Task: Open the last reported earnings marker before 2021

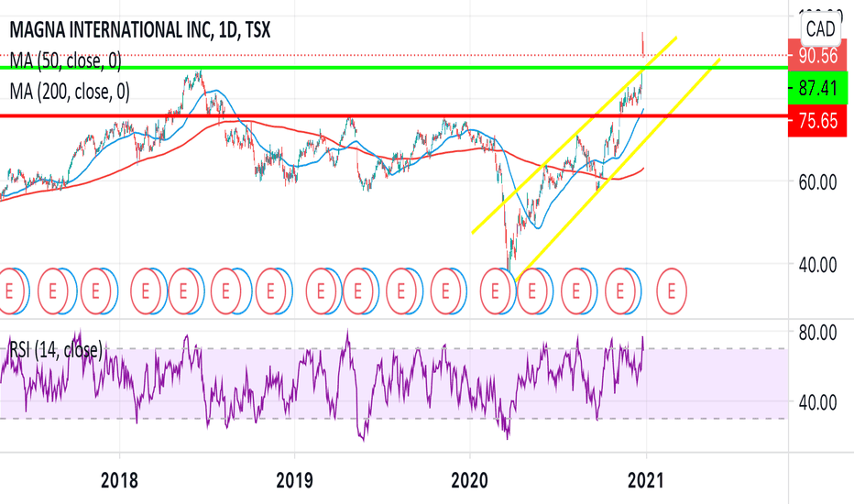Action: [619, 291]
